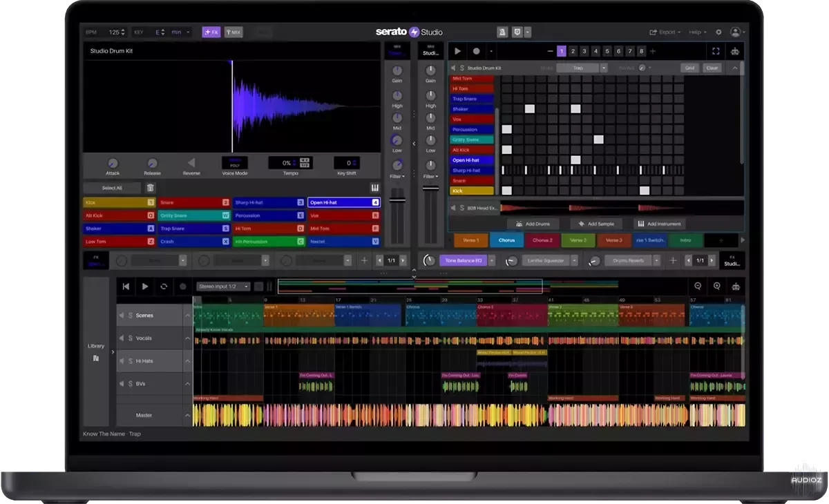Open the user account menu
The height and width of the screenshot is (504, 829).
[x=737, y=32]
